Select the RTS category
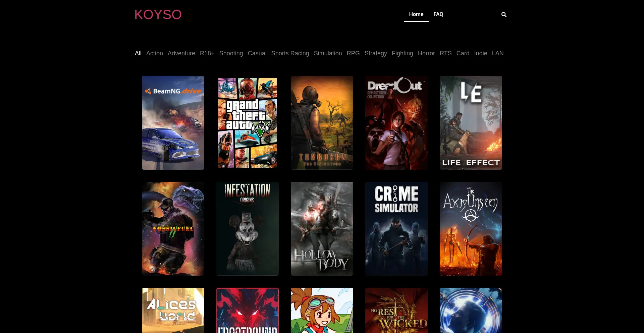644x333 pixels. pos(446,53)
